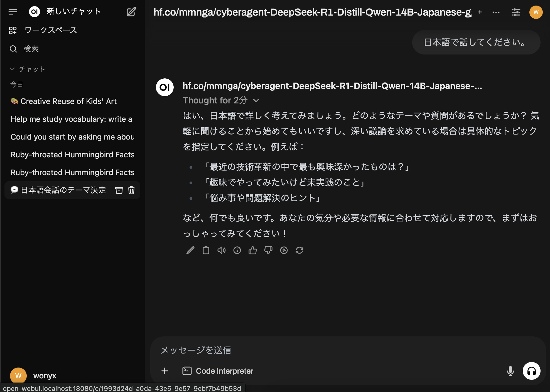Show generation info with the info icon
The image size is (550, 392).
tap(237, 250)
